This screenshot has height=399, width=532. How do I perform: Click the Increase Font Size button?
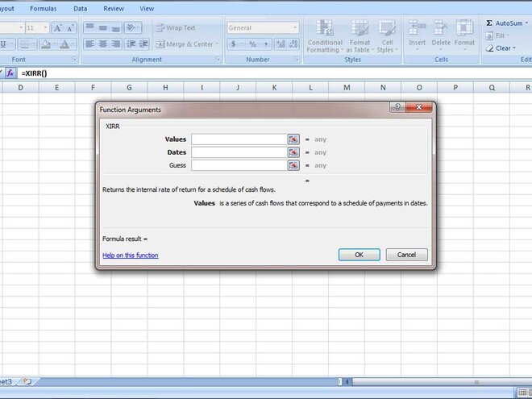click(x=58, y=27)
